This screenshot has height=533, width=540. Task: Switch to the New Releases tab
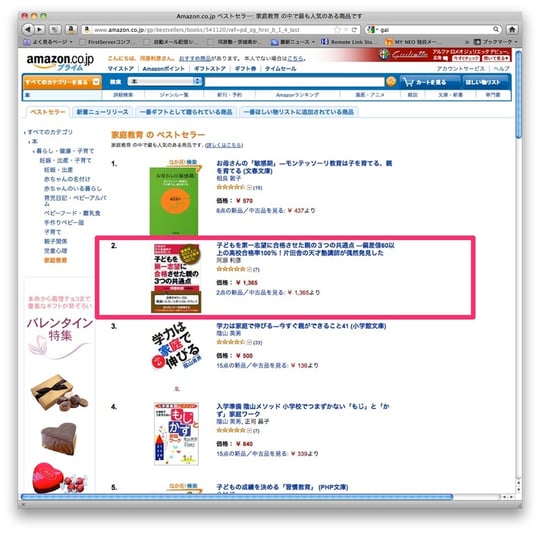(102, 112)
